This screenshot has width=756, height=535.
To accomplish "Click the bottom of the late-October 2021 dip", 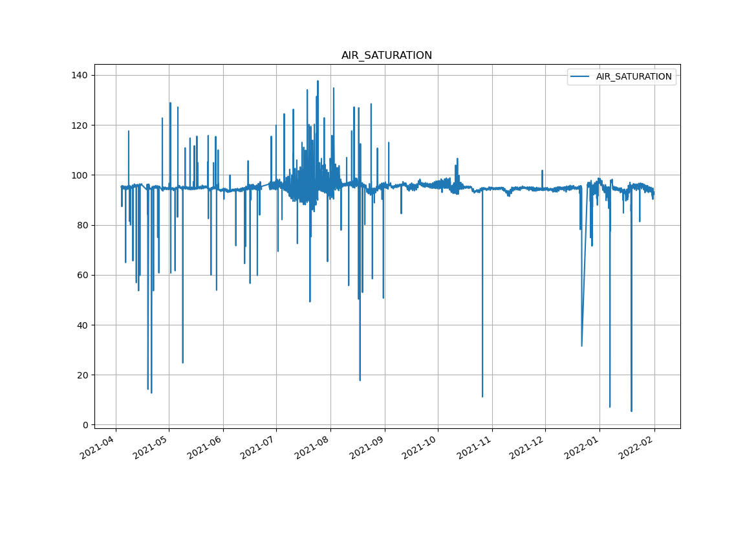I will tap(482, 397).
